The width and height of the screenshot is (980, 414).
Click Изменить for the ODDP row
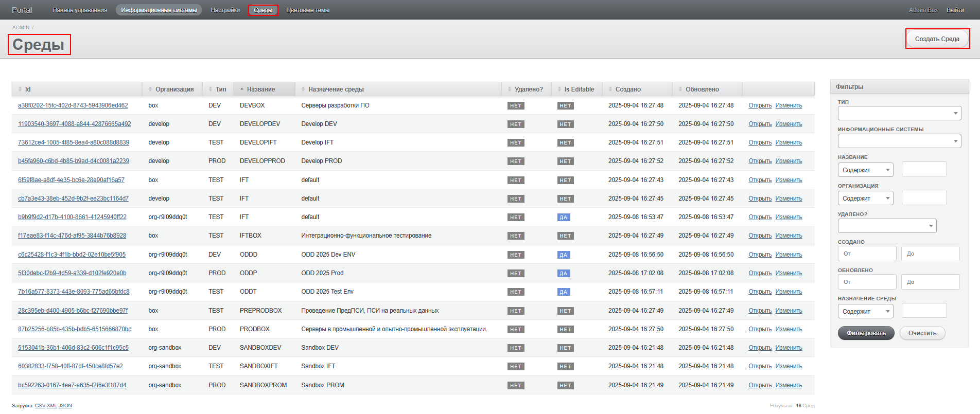[789, 273]
